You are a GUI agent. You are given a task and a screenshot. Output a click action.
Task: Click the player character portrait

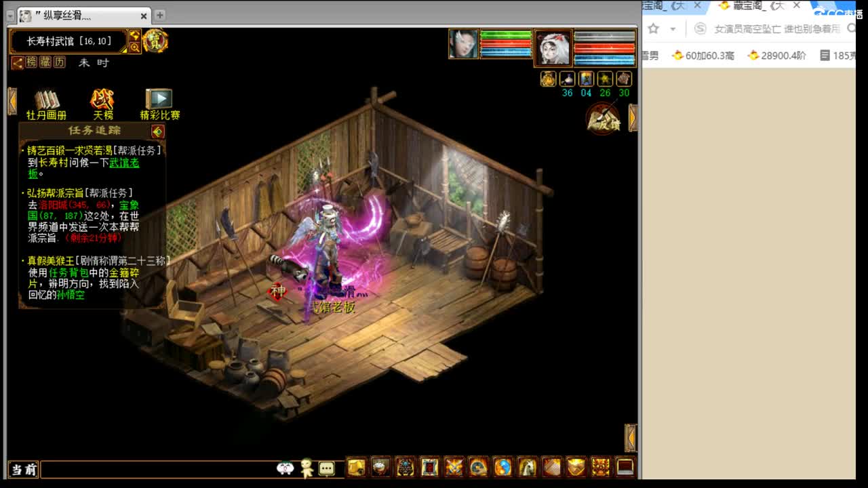click(x=464, y=44)
